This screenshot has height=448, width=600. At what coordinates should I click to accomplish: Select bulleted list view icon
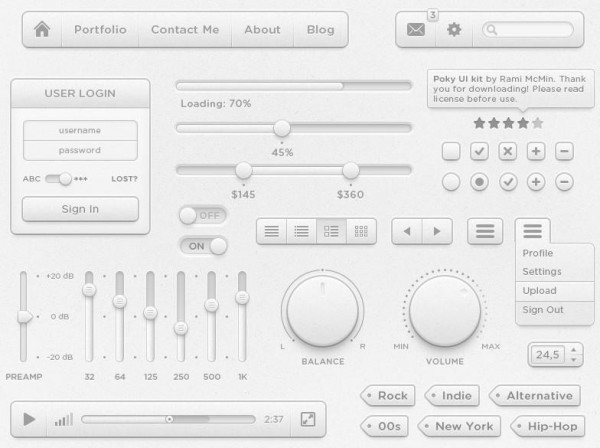(302, 231)
